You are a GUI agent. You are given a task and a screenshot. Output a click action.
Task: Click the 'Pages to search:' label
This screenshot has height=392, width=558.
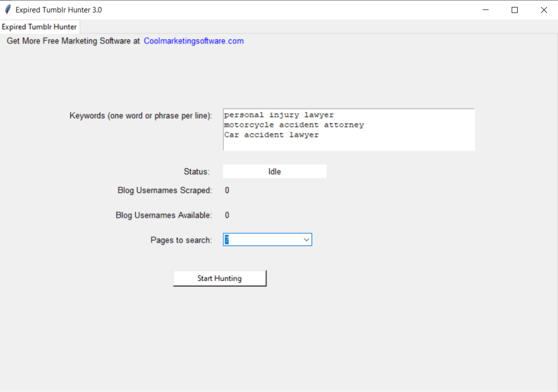pos(181,240)
